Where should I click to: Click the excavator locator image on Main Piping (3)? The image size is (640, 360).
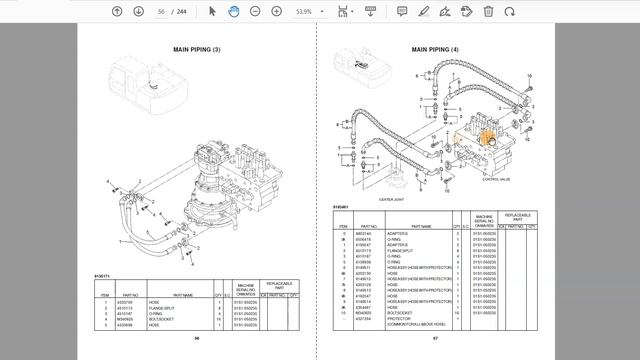coord(147,85)
